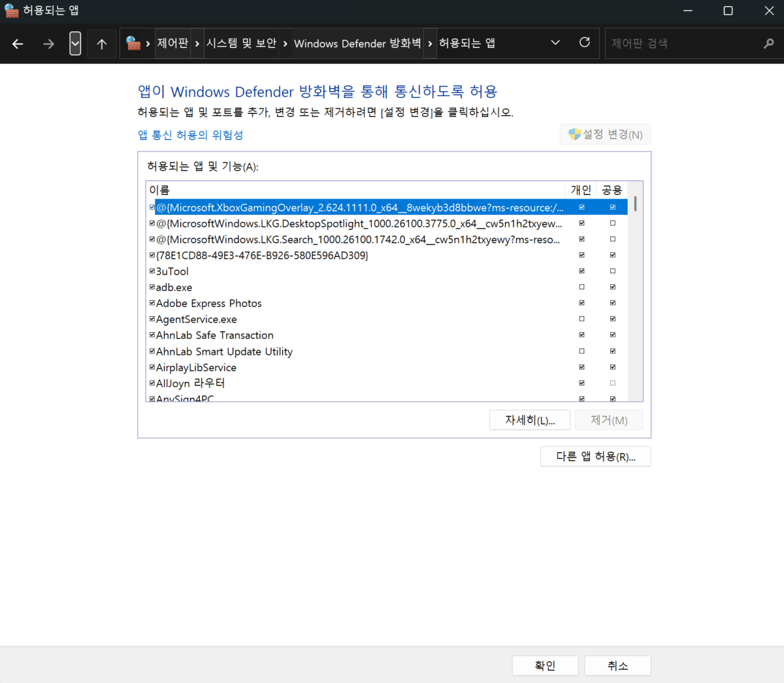Click the apps list vertical scrollbar thumb
Image resolution: width=784 pixels, height=683 pixels.
point(635,203)
